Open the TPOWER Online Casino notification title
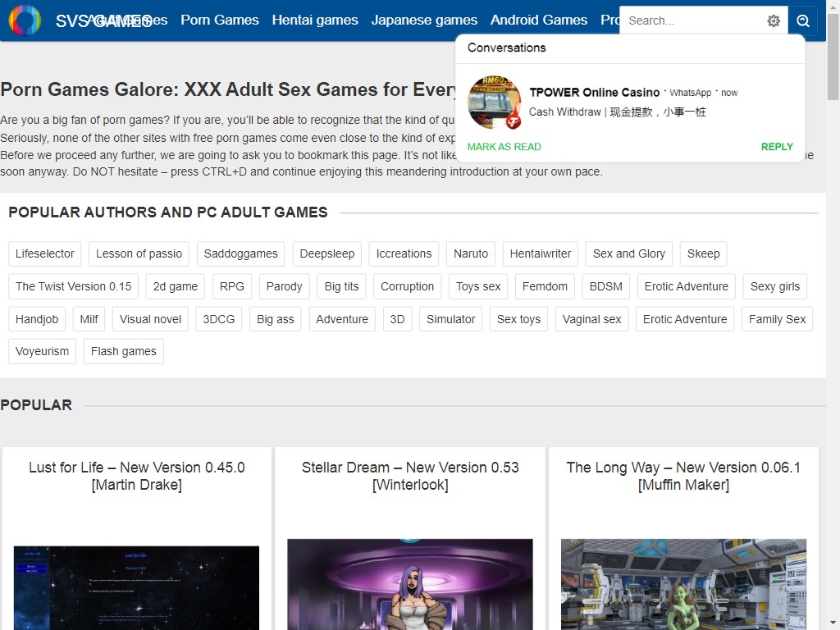Viewport: 840px width, 630px height. [595, 92]
